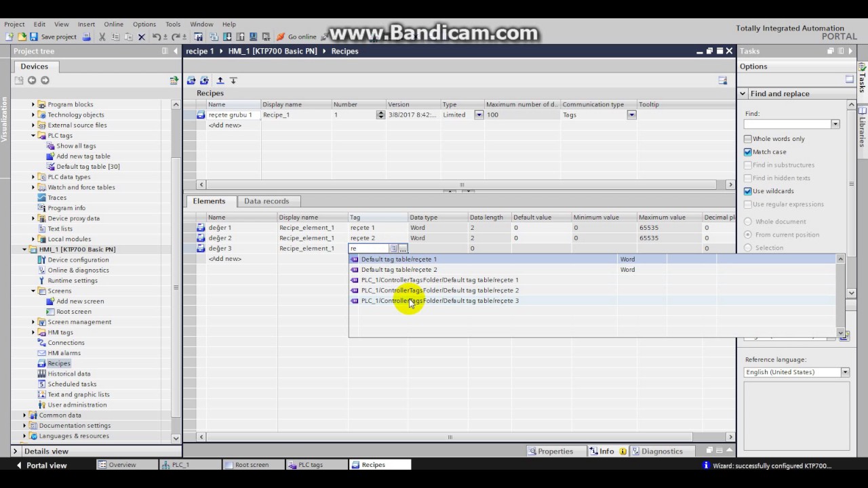The image size is (868, 488).
Task: Click tag list icon in değer 3 Tag field
Action: pos(393,249)
